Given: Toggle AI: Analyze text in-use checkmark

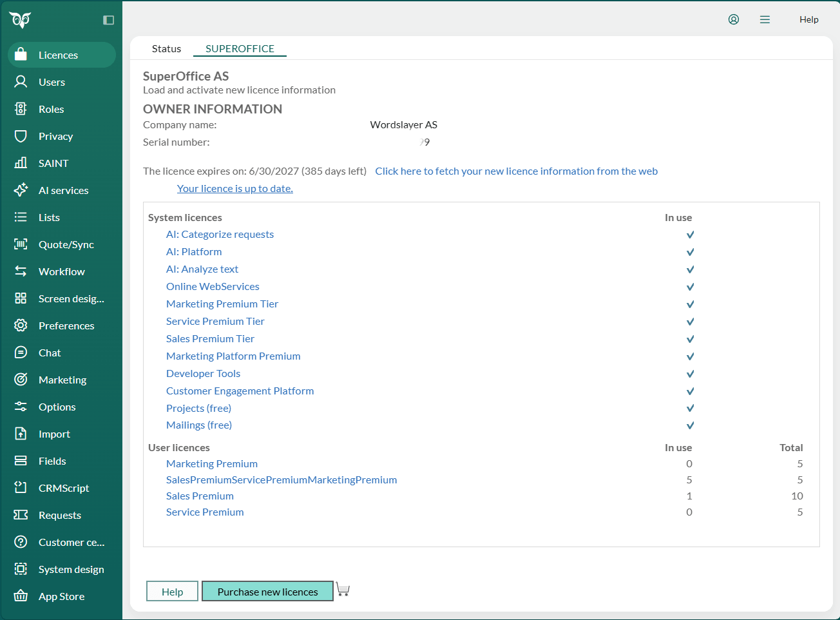Looking at the screenshot, I should coord(690,269).
